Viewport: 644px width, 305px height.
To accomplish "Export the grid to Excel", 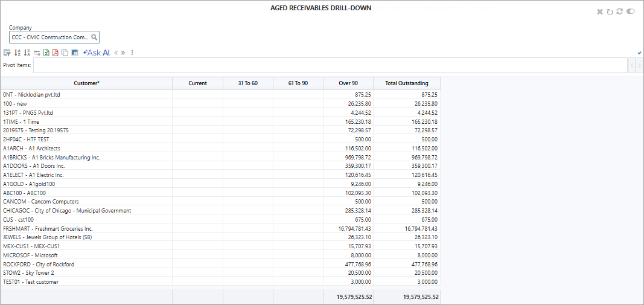I will tap(46, 53).
